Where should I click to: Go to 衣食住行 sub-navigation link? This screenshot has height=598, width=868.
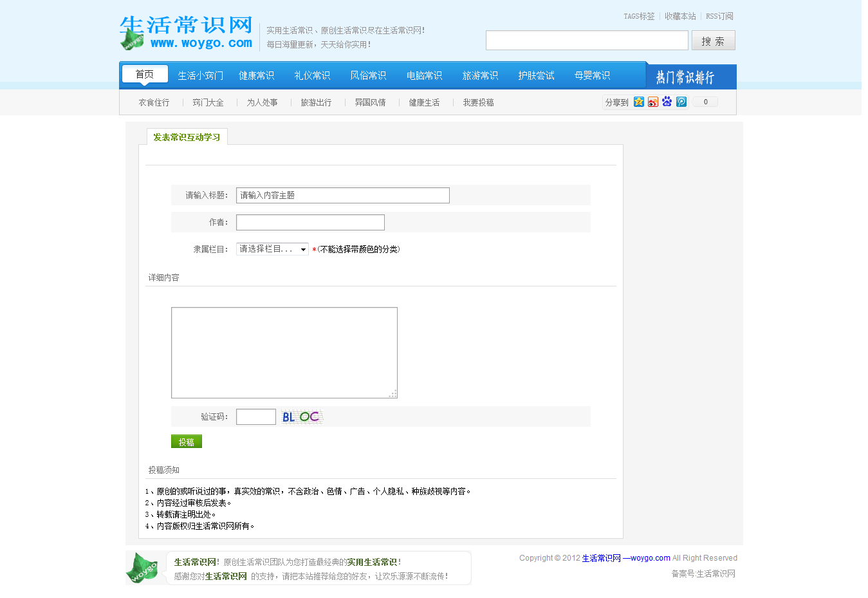click(x=154, y=102)
